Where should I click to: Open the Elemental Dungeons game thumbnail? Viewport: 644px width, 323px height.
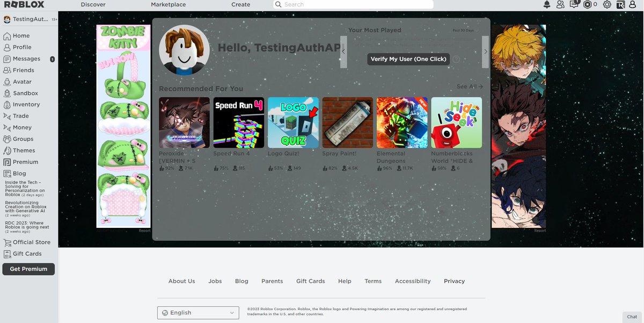pos(402,123)
